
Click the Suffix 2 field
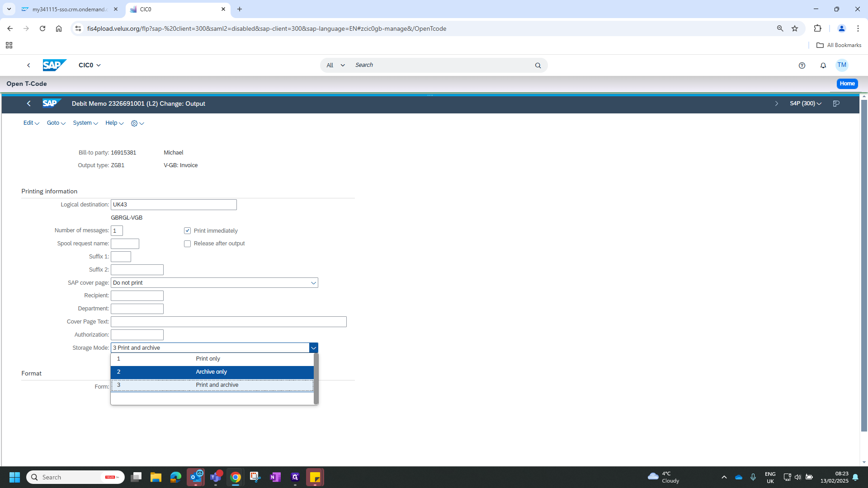point(137,270)
